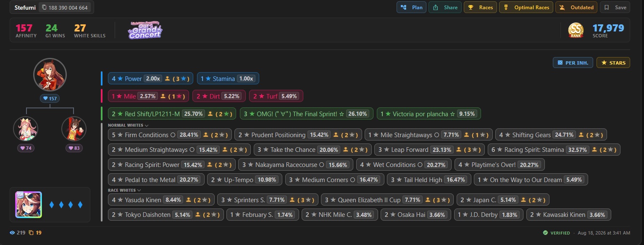Screen dimensions: 644x245
Task: Select the Playtime's Over! skill chip
Action: pyautogui.click(x=499, y=164)
